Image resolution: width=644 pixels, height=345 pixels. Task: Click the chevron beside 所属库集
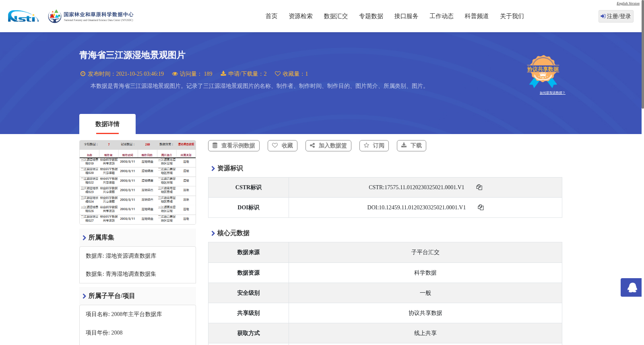pyautogui.click(x=84, y=238)
